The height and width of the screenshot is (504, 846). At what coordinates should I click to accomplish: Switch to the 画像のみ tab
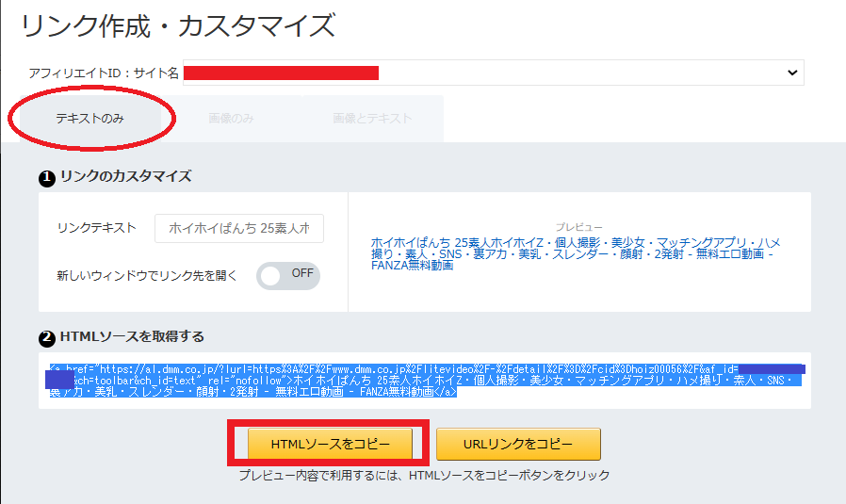(231, 119)
